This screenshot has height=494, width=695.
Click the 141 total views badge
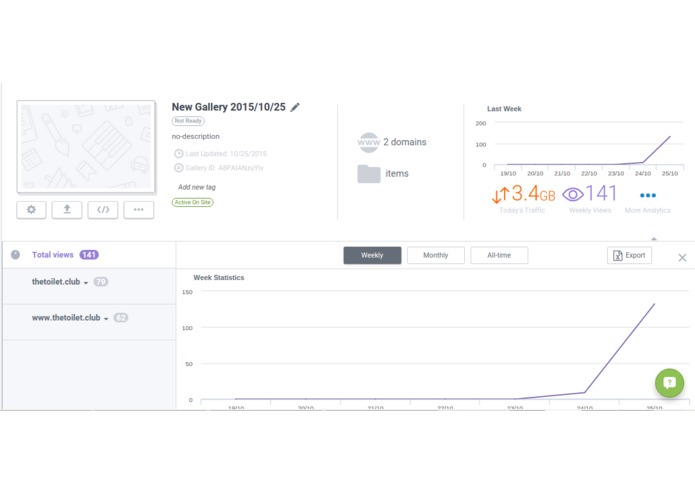[x=89, y=255]
